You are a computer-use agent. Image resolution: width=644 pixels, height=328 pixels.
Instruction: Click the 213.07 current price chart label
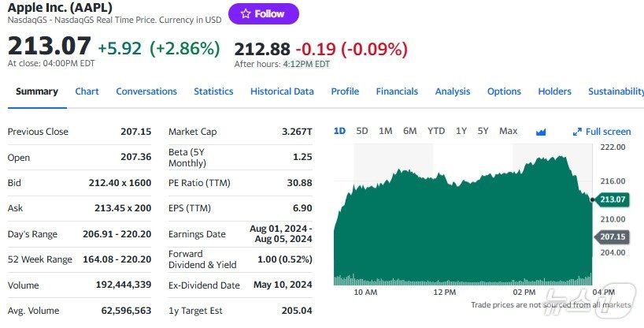pyautogui.click(x=612, y=199)
